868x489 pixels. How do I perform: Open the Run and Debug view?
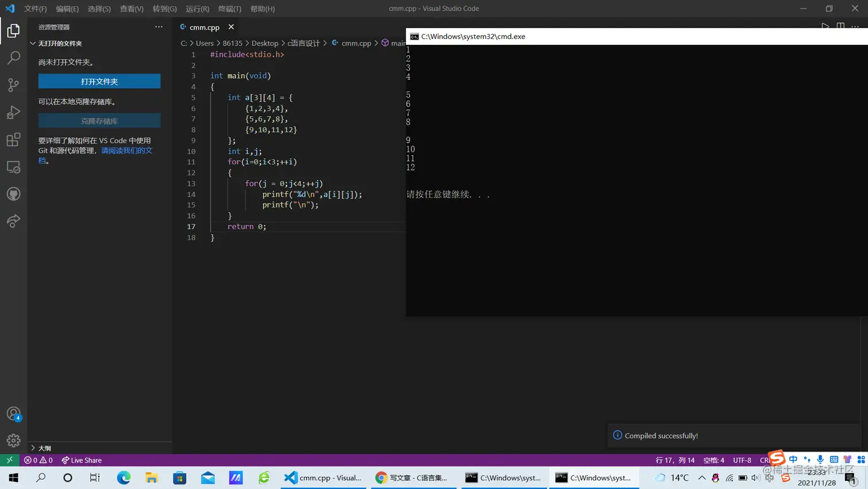click(13, 112)
